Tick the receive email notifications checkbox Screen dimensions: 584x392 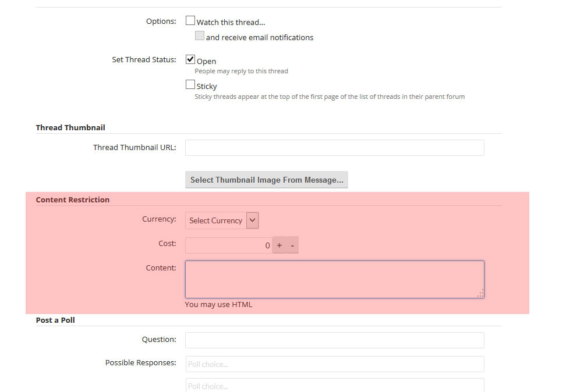200,36
